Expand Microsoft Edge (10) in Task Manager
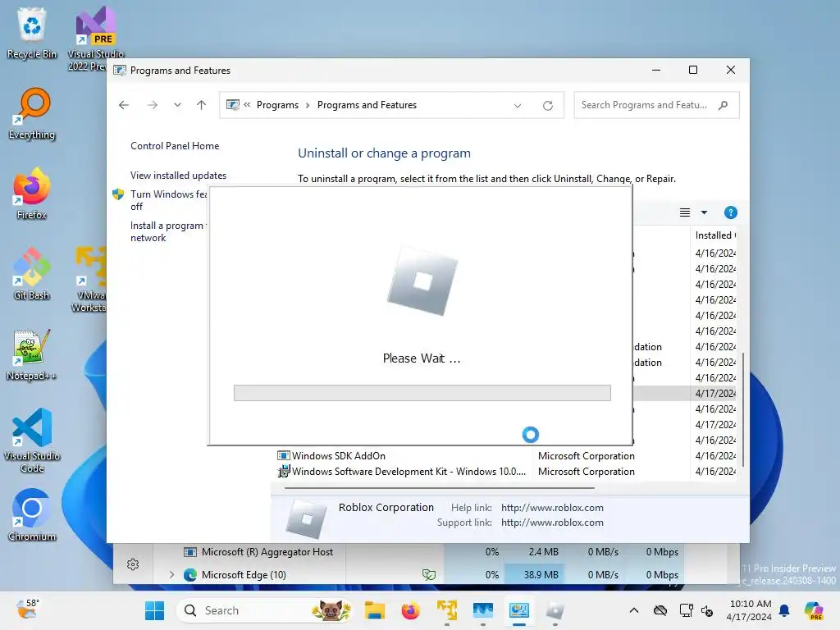 [172, 575]
